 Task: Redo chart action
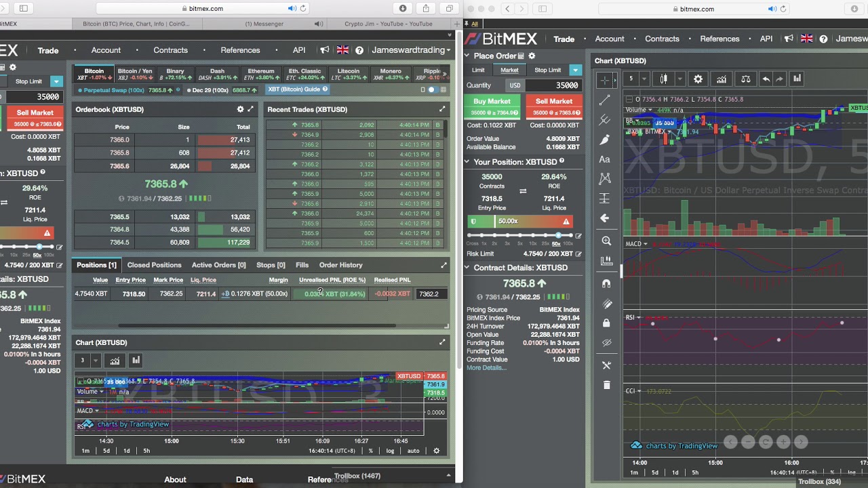[x=779, y=79]
